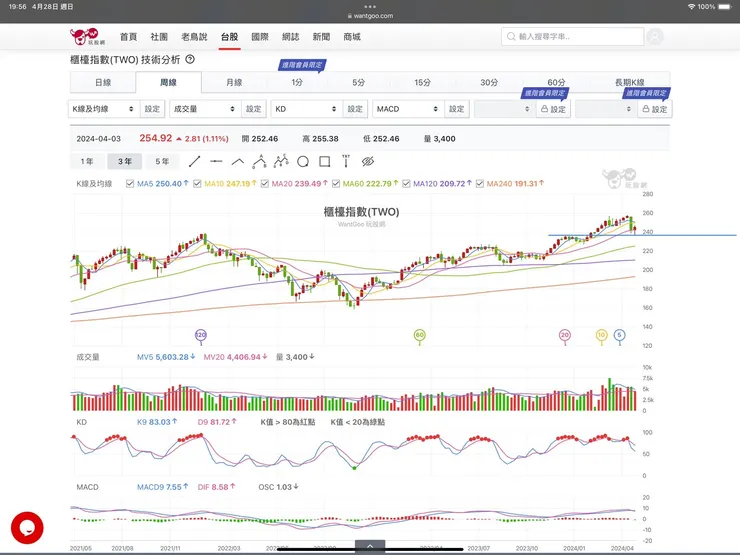Viewport: 740px width, 555px height.
Task: Open the K線及均線 indicator dropdown
Action: click(103, 109)
